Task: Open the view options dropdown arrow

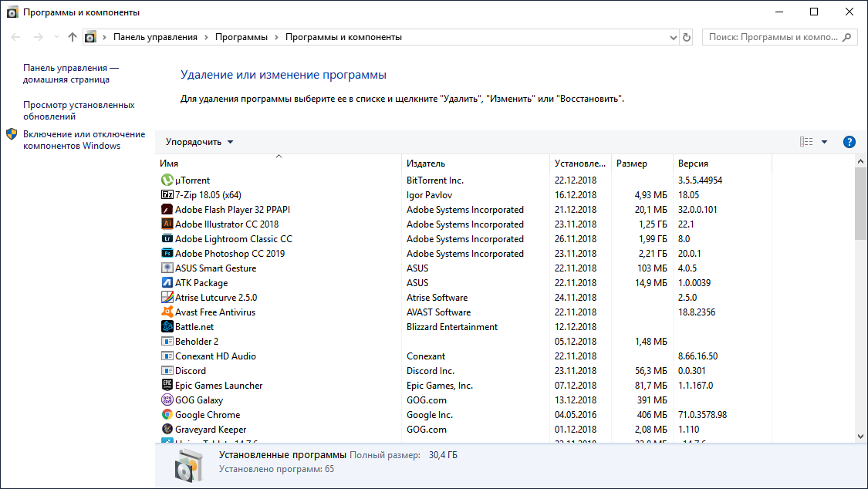Action: pyautogui.click(x=824, y=142)
